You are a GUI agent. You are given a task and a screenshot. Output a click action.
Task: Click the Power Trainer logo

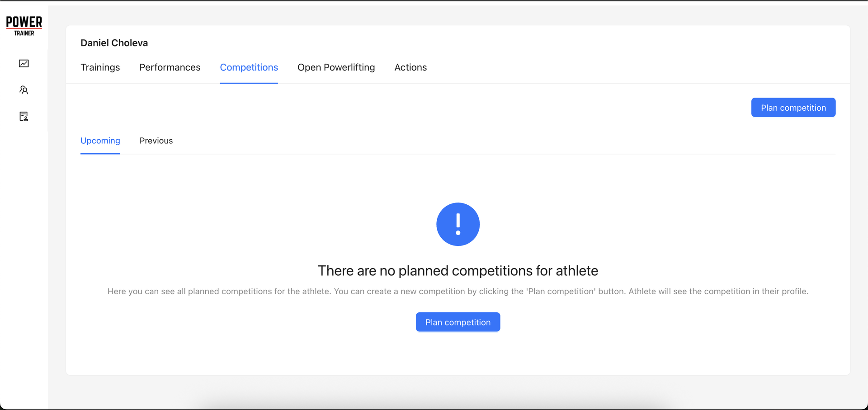click(24, 25)
